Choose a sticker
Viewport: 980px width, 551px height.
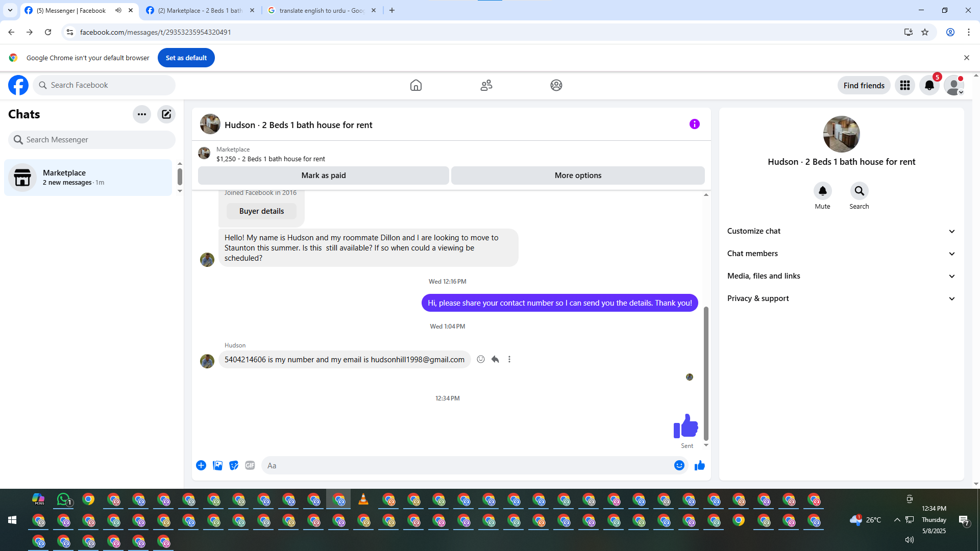coord(234,465)
